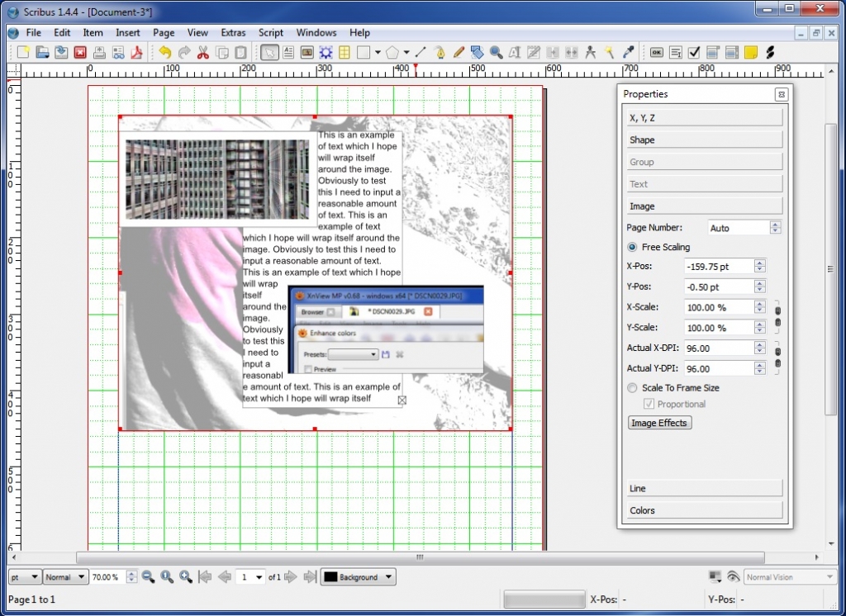
Task: Enable Scale To Frame Size
Action: 632,387
